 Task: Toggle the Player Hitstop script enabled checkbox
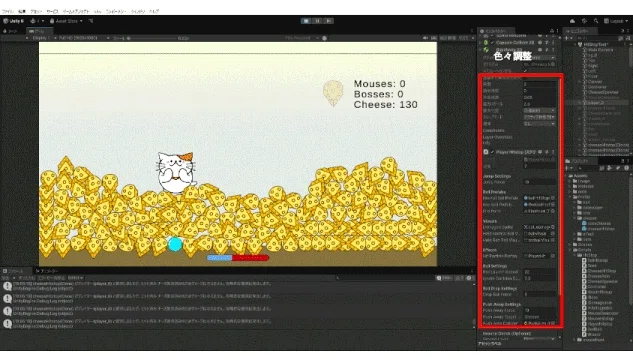[x=492, y=152]
